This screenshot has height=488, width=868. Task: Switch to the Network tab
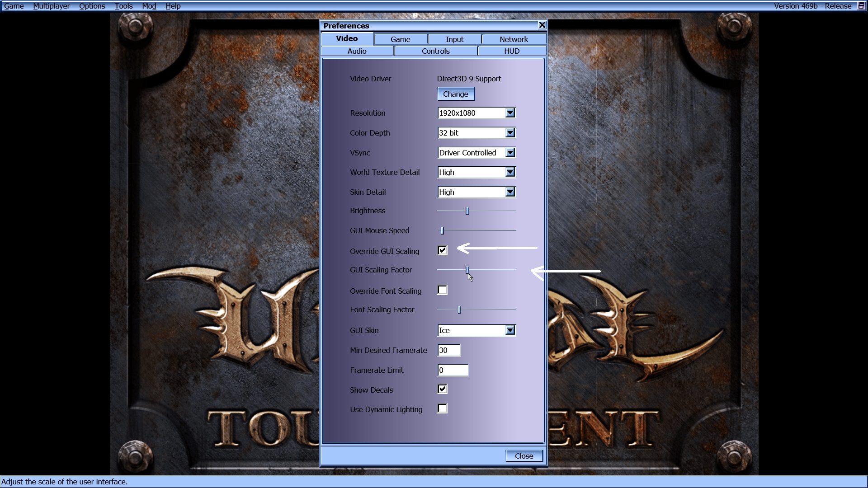513,39
